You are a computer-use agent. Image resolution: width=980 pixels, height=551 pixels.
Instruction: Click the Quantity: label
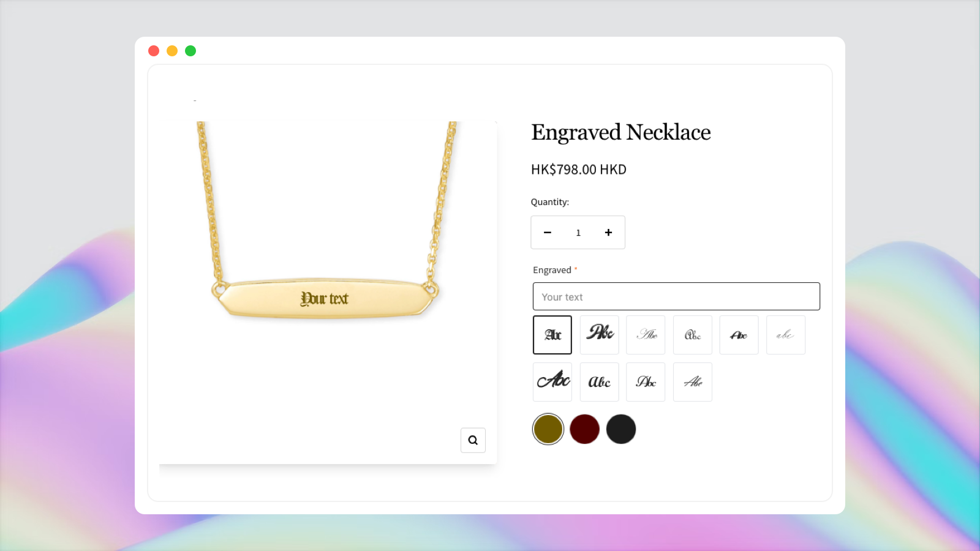coord(550,202)
